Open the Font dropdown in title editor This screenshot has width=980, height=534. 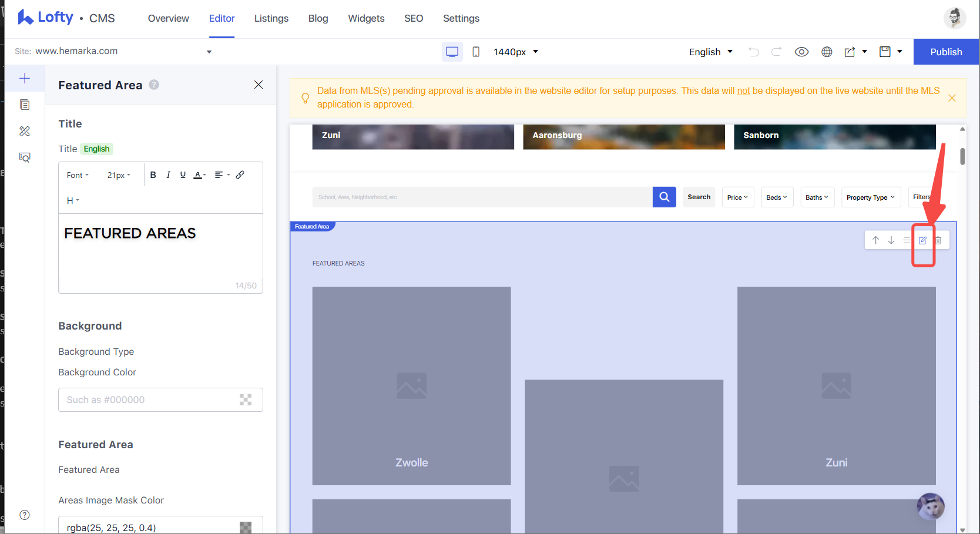point(78,175)
